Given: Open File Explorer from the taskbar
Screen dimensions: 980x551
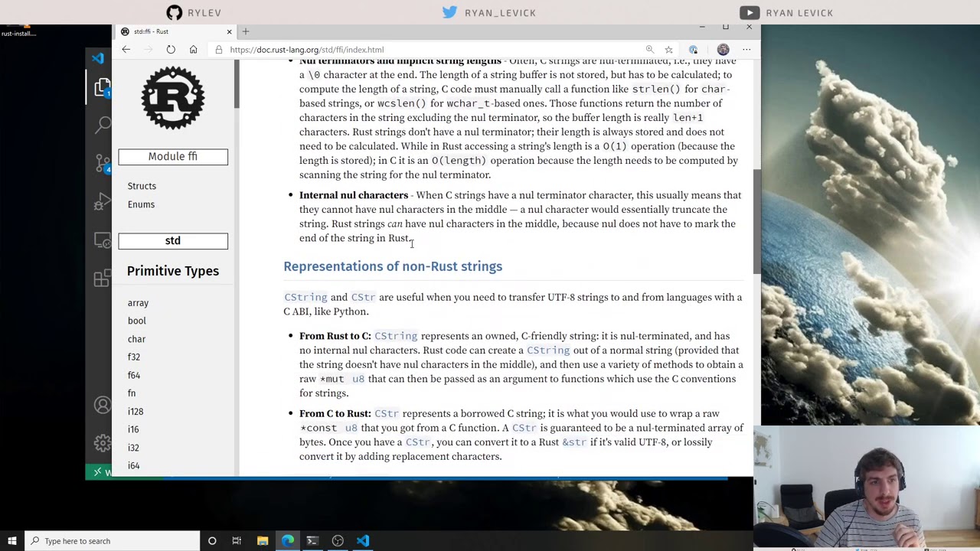Looking at the screenshot, I should click(263, 541).
